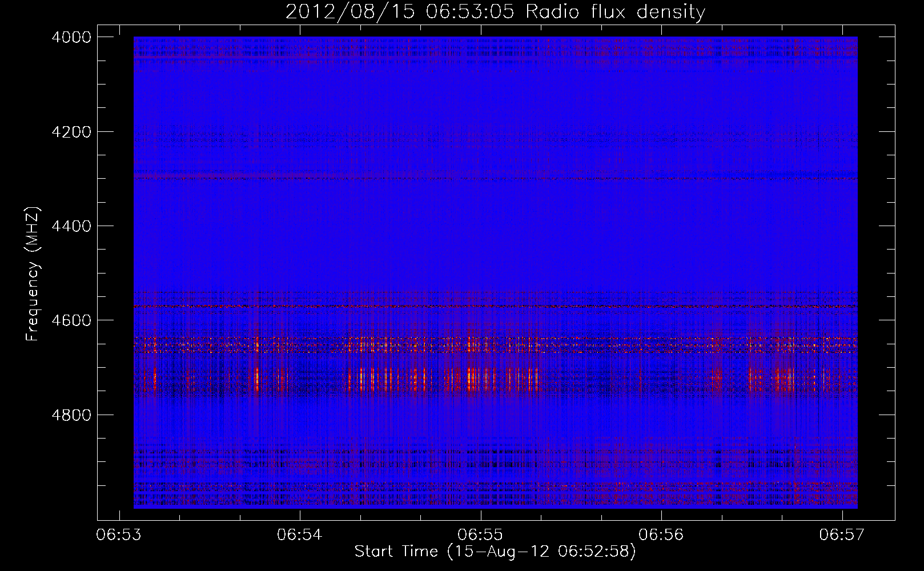This screenshot has height=571, width=924.
Task: Select the 4400 frequency axis label
Action: 71,226
